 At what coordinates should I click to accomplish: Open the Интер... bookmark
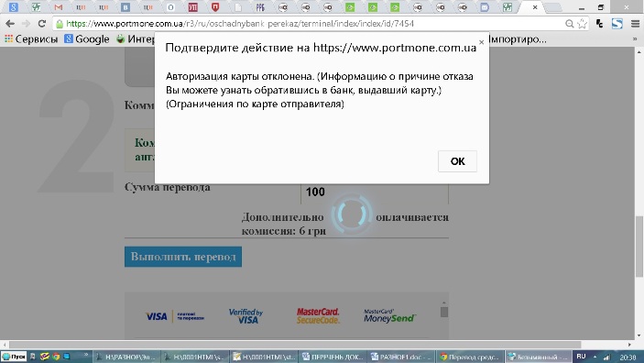pyautogui.click(x=136, y=39)
